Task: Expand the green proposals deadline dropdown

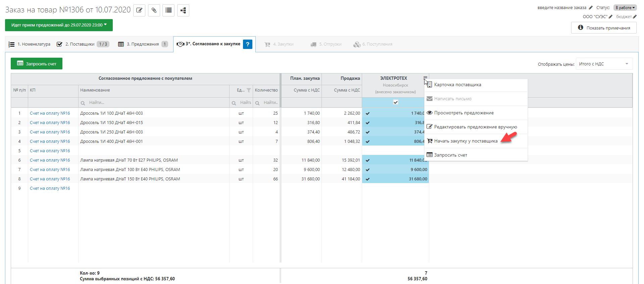Action: (x=59, y=25)
